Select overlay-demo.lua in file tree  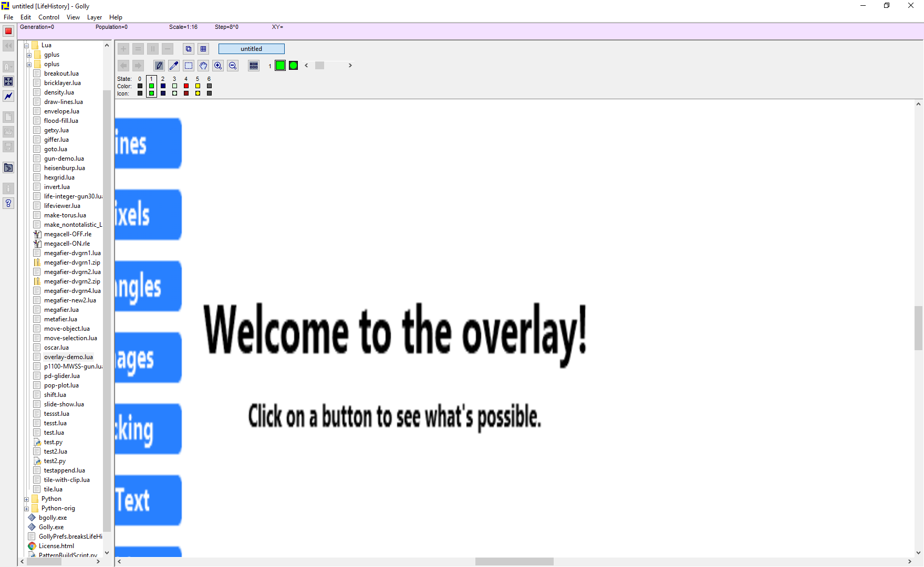68,357
